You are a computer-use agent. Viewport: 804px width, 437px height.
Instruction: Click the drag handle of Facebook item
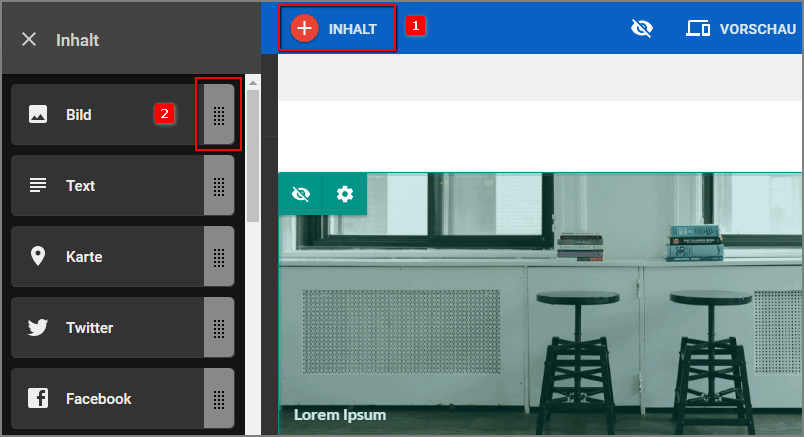click(x=219, y=398)
